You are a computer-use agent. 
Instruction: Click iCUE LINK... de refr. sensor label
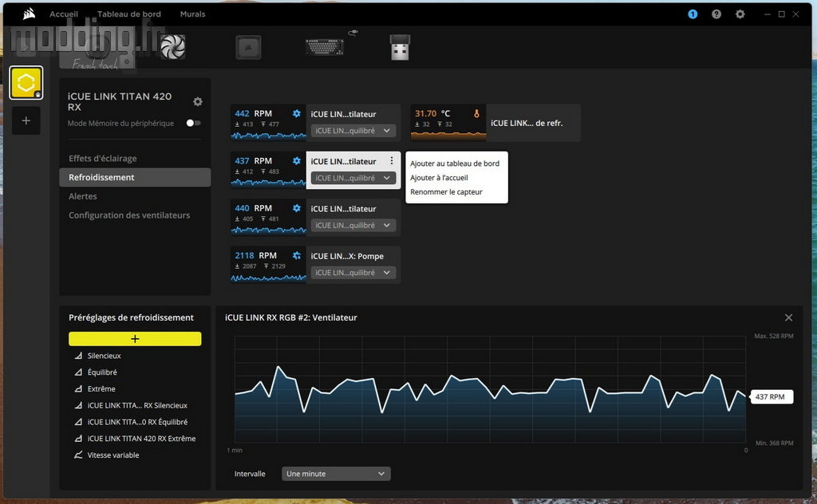pos(527,124)
